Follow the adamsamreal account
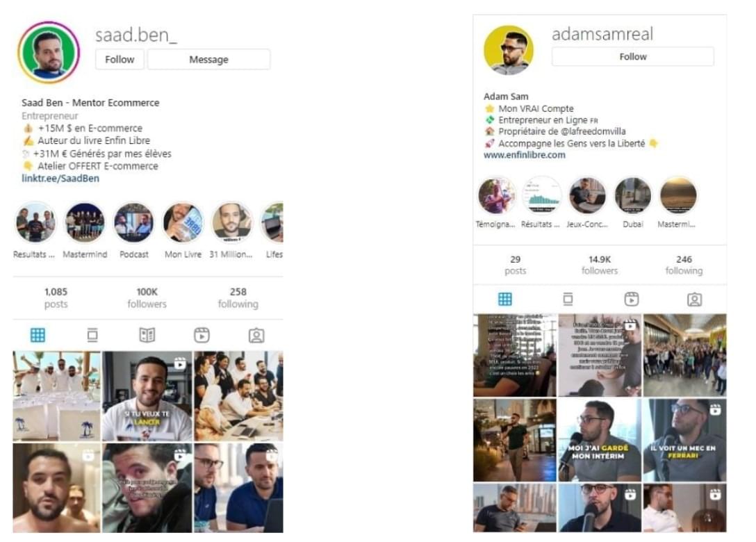Viewport: 756px width, 542px height. 632,56
